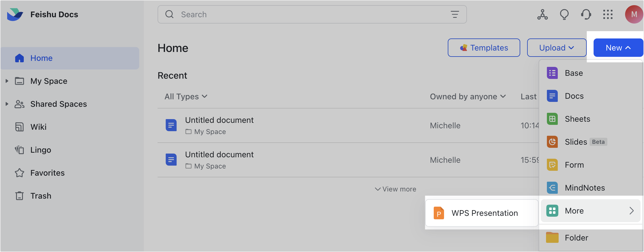Select Docs from the New menu
Screen dimensions: 644x252
590,96
